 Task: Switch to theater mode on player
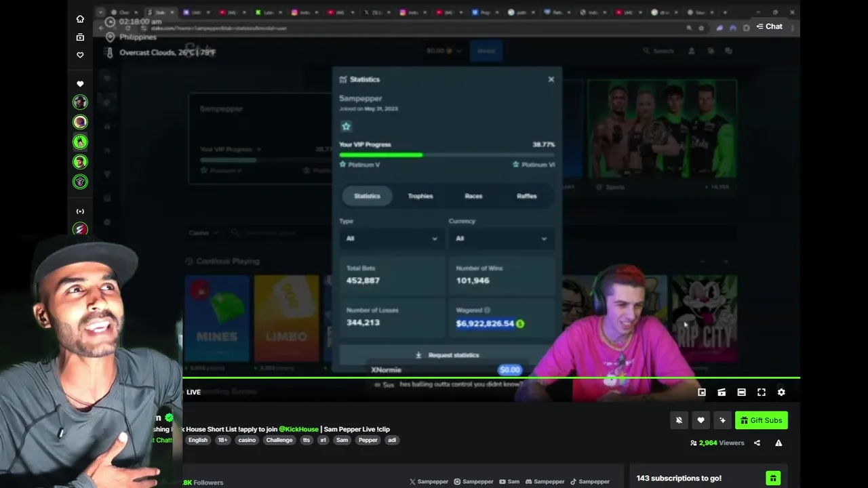point(741,392)
